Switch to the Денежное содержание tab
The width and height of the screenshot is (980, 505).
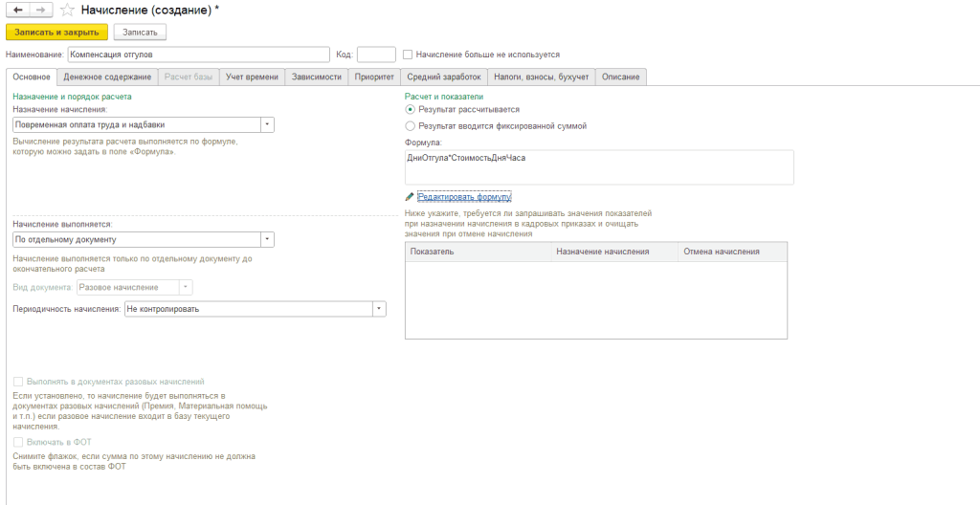[107, 77]
